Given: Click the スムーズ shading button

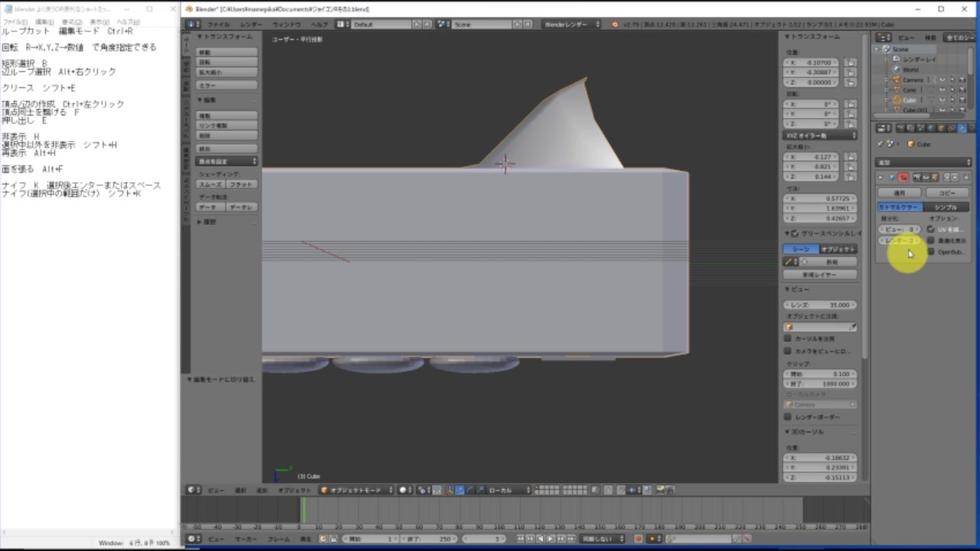Looking at the screenshot, I should coord(210,184).
